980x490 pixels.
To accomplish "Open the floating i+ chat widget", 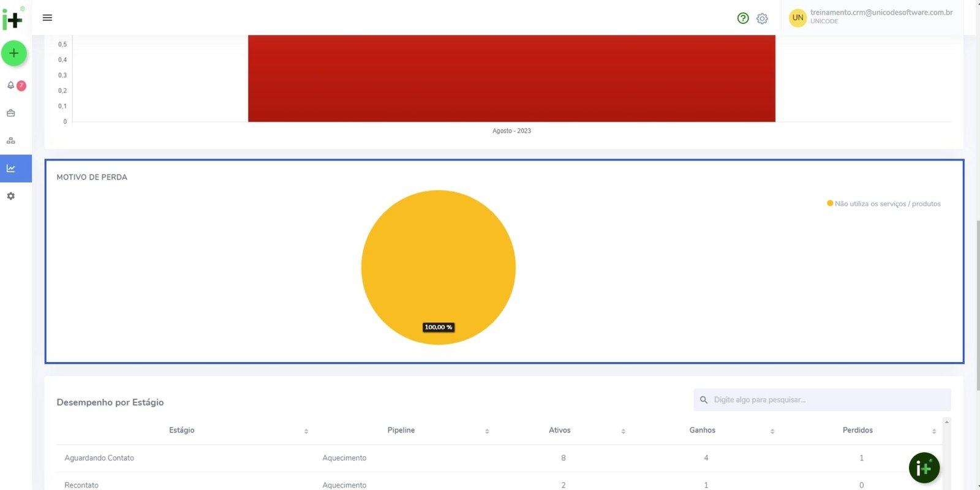I will pyautogui.click(x=924, y=468).
